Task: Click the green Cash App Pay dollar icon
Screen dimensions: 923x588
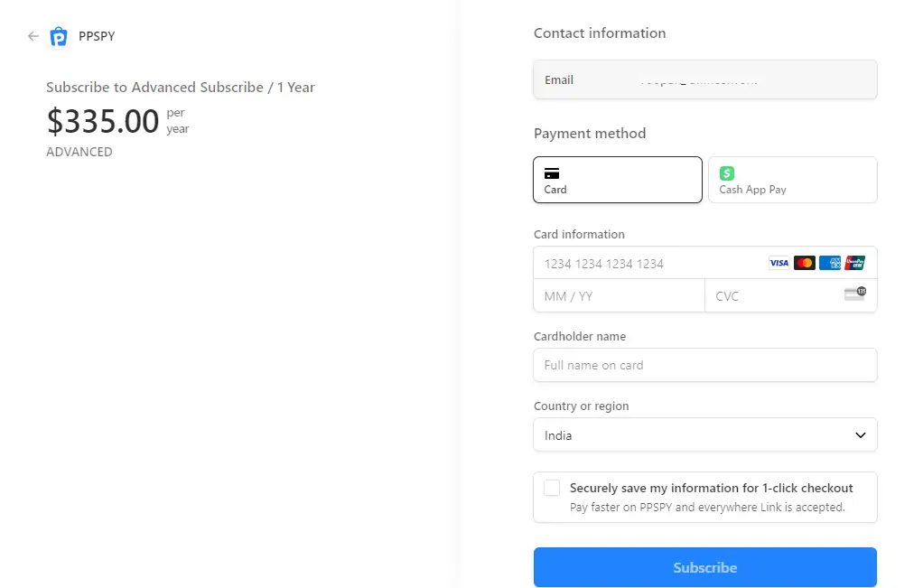Action: [726, 173]
